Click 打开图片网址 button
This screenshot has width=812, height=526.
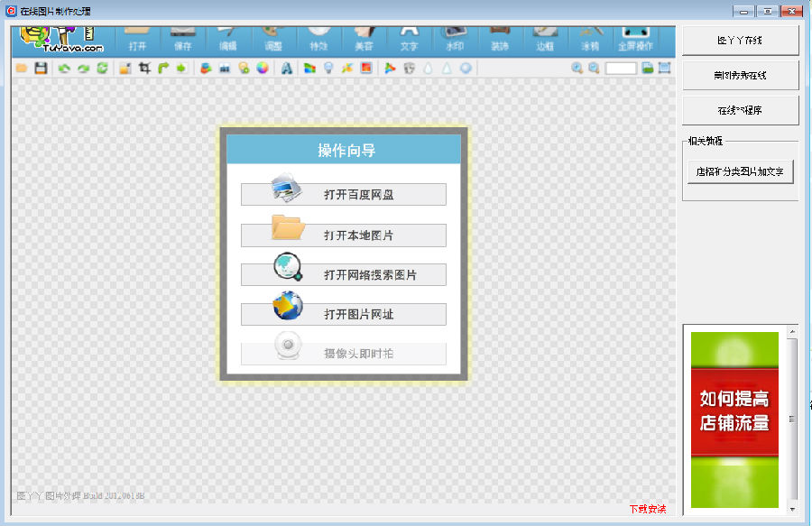344,315
